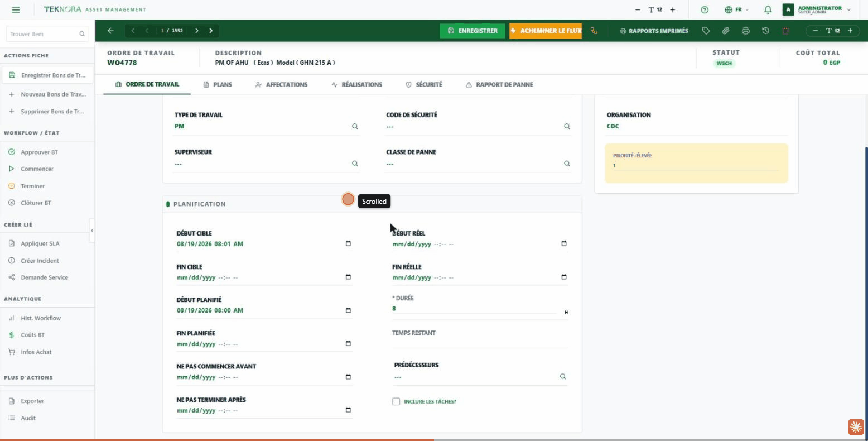This screenshot has width=868, height=441.
Task: Decrease top header font size
Action: 638,9
